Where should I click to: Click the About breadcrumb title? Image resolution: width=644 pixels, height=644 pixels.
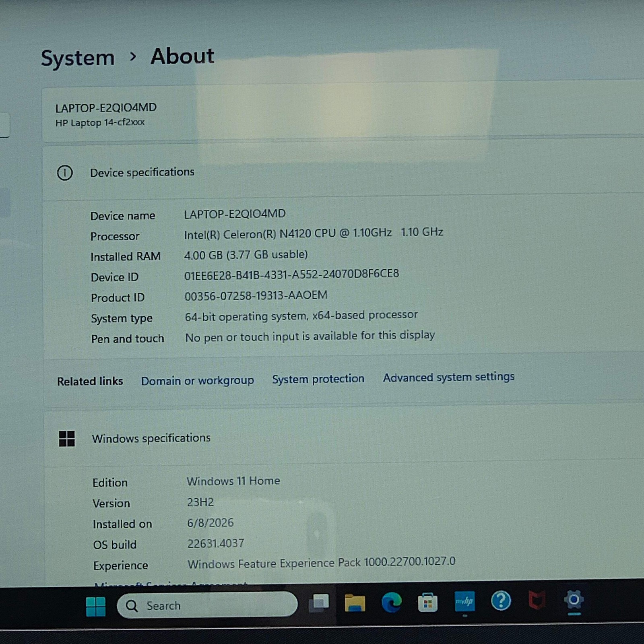[182, 56]
